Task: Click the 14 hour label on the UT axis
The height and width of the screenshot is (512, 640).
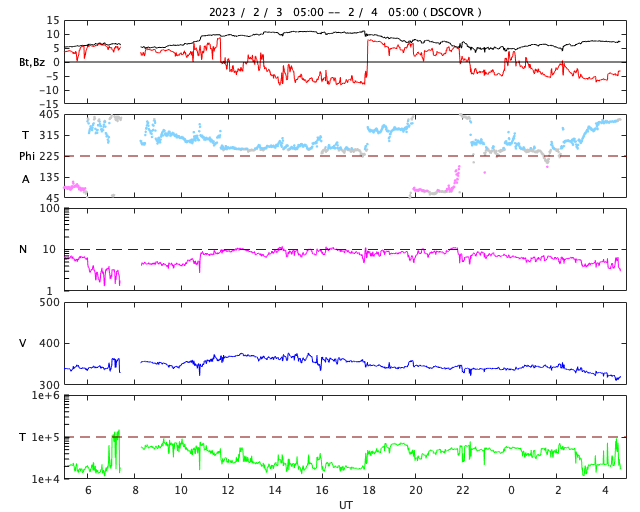Action: click(275, 490)
